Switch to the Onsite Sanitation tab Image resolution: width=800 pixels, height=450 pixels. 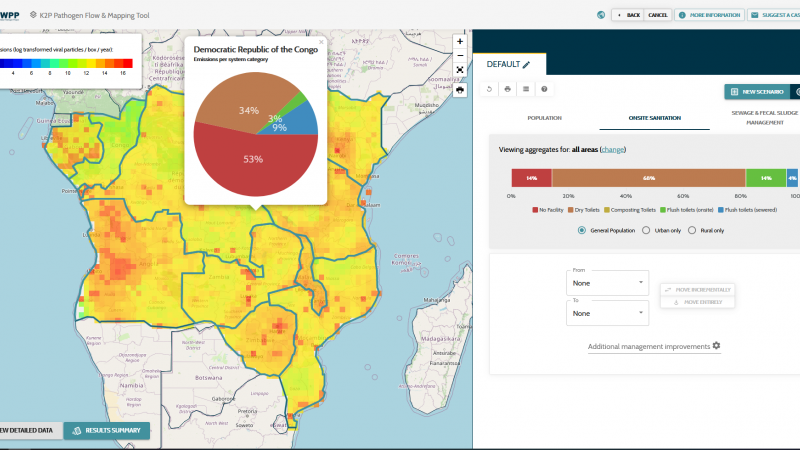pyautogui.click(x=655, y=118)
